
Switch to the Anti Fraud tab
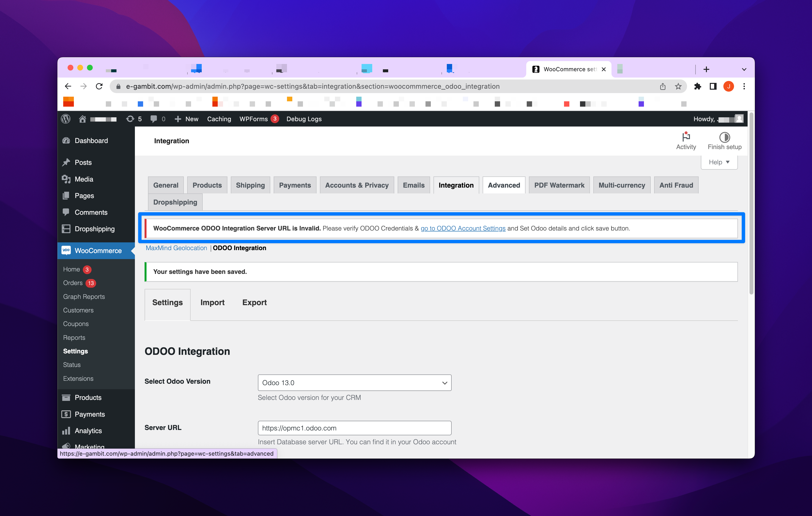click(x=676, y=185)
